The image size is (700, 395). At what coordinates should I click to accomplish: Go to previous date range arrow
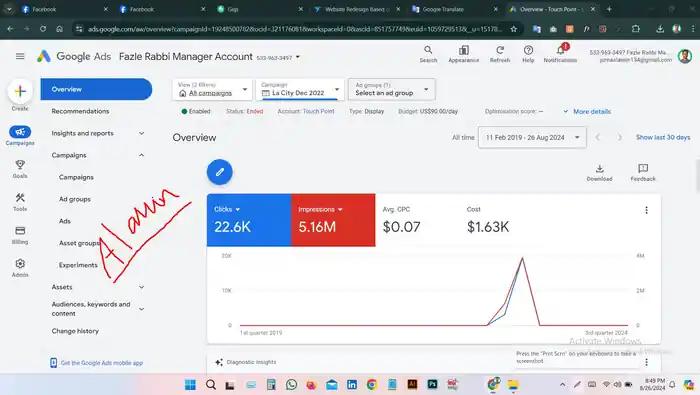tap(598, 137)
